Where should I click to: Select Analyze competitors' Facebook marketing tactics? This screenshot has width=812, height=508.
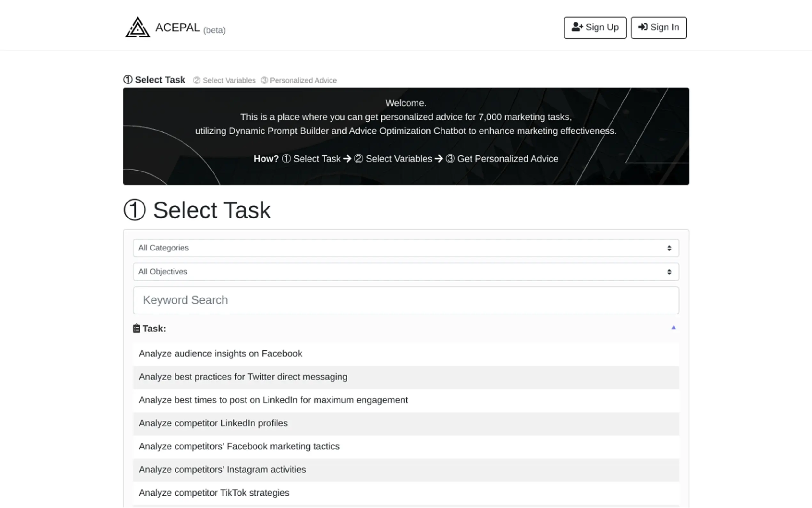239,446
